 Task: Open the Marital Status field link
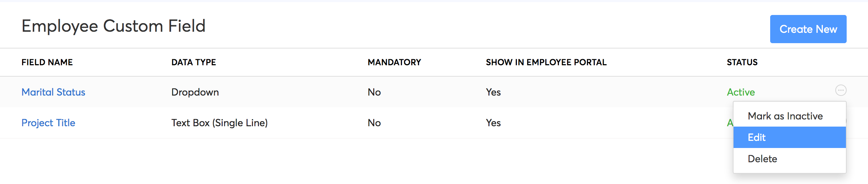[x=53, y=92]
